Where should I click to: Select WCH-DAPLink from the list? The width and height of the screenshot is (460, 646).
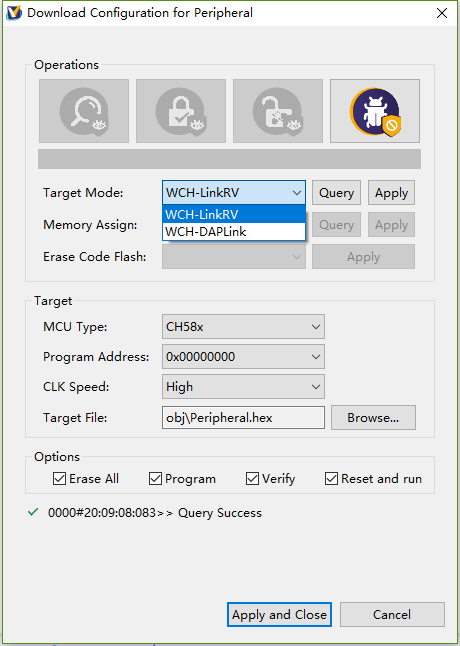click(x=234, y=232)
